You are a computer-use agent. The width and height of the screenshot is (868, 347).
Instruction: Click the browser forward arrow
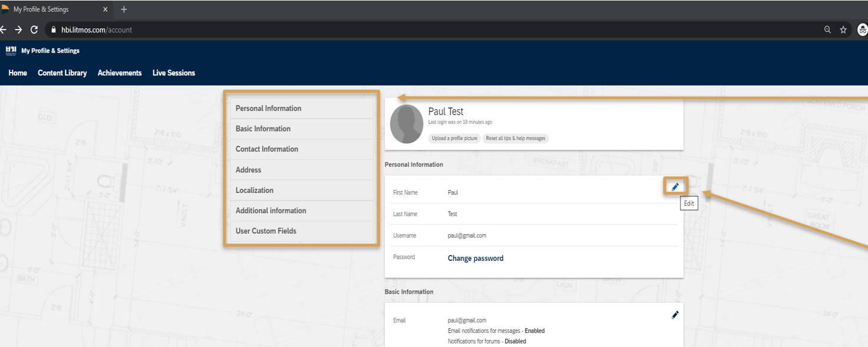[x=18, y=30]
